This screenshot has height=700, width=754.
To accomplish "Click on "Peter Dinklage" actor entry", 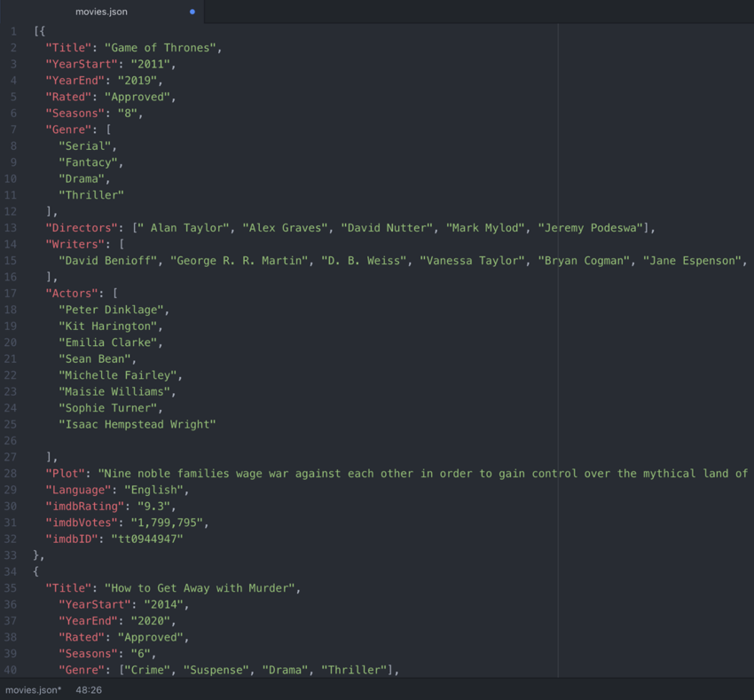I will tap(111, 310).
